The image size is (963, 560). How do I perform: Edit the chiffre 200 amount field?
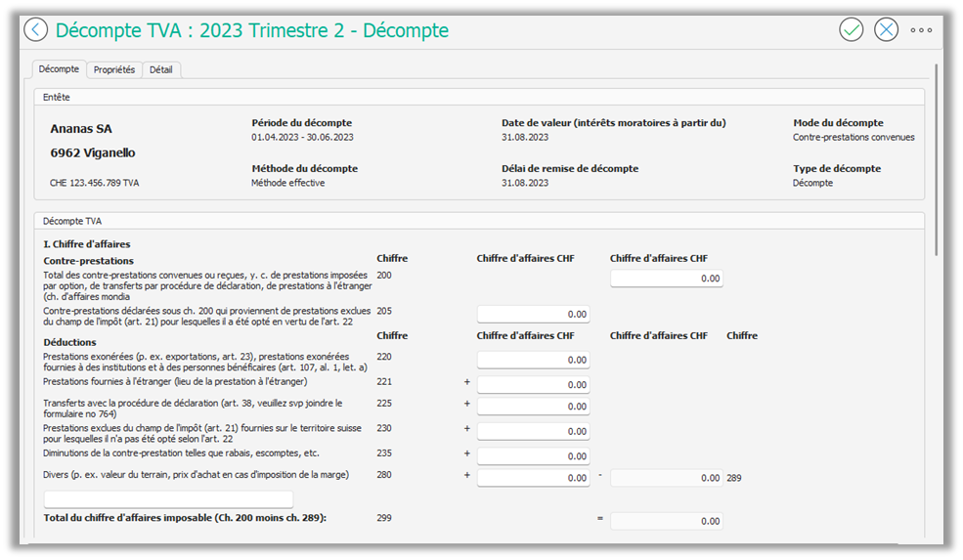pos(667,279)
